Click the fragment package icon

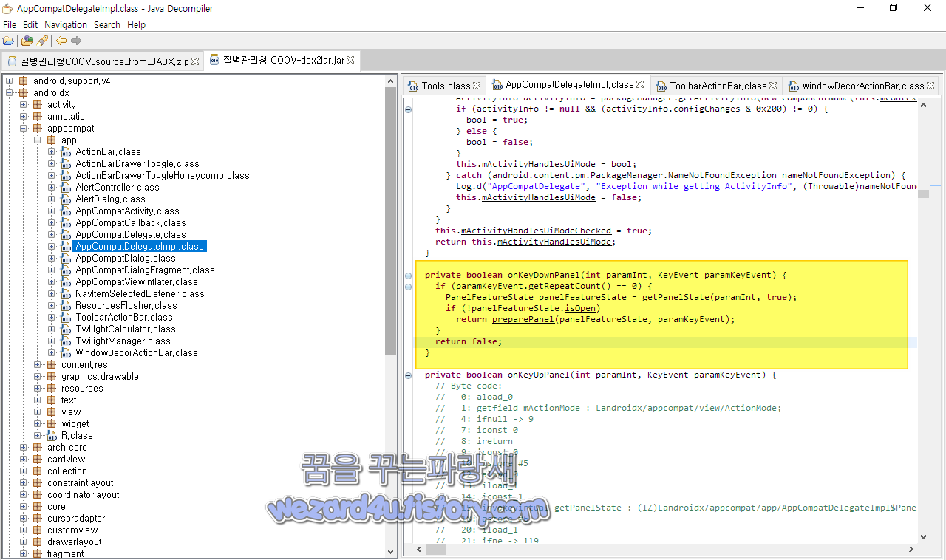[x=38, y=553]
